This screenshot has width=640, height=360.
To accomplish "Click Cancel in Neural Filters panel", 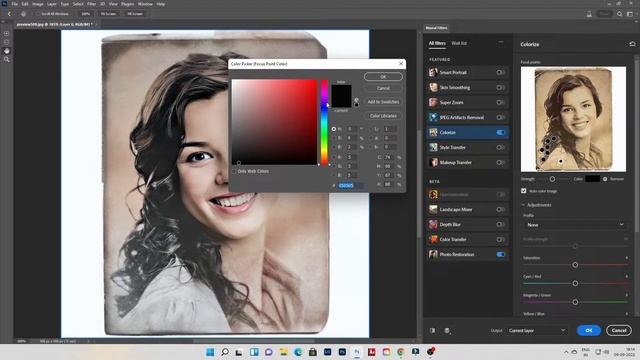I will click(x=619, y=330).
